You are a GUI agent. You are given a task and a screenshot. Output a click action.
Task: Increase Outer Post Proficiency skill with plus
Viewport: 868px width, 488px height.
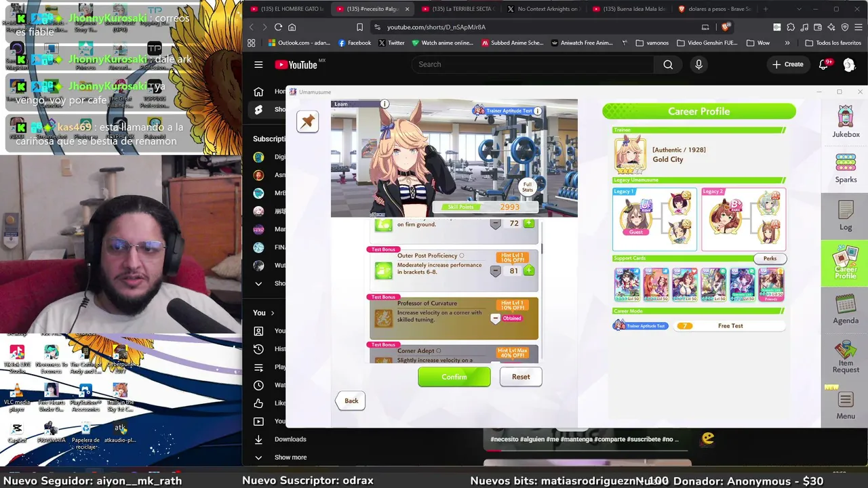click(x=529, y=270)
